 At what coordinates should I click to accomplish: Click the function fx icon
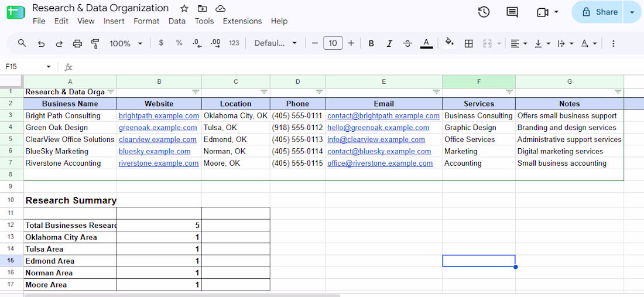coord(68,67)
